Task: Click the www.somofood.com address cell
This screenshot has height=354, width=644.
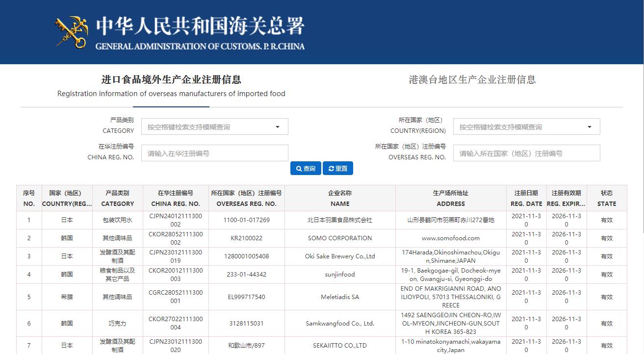Action: pos(451,238)
